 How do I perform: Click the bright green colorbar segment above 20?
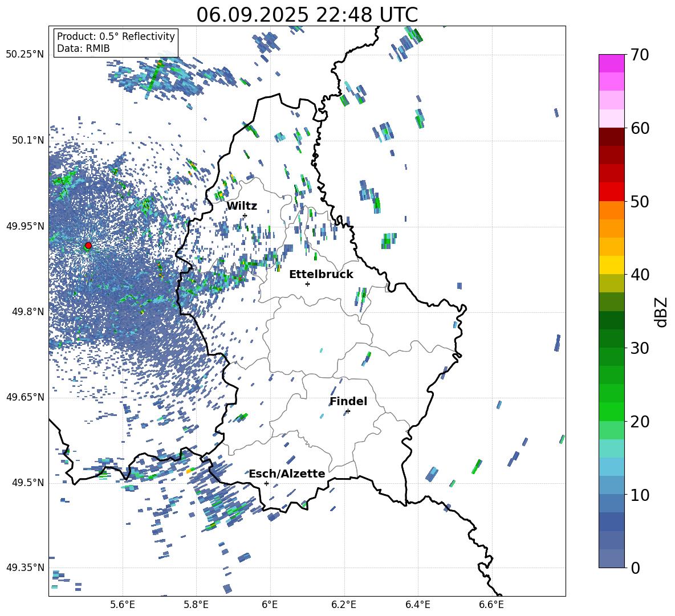[x=611, y=411]
